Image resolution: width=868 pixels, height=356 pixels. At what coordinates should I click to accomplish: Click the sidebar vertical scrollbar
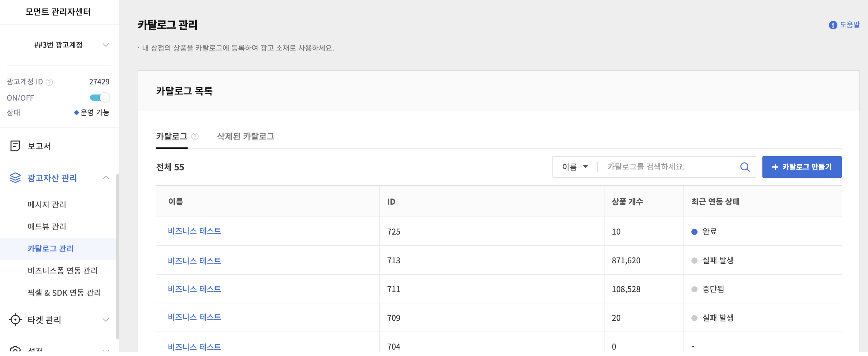pos(117,256)
